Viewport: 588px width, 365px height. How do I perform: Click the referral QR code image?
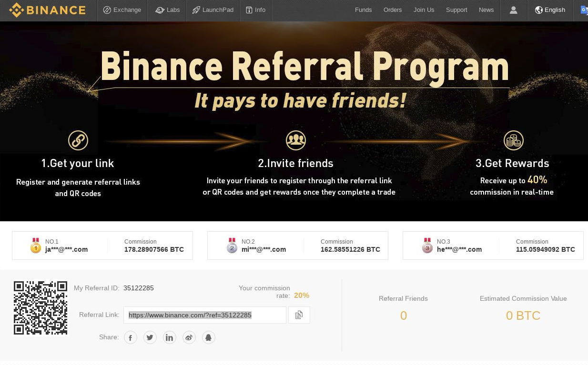(x=41, y=308)
